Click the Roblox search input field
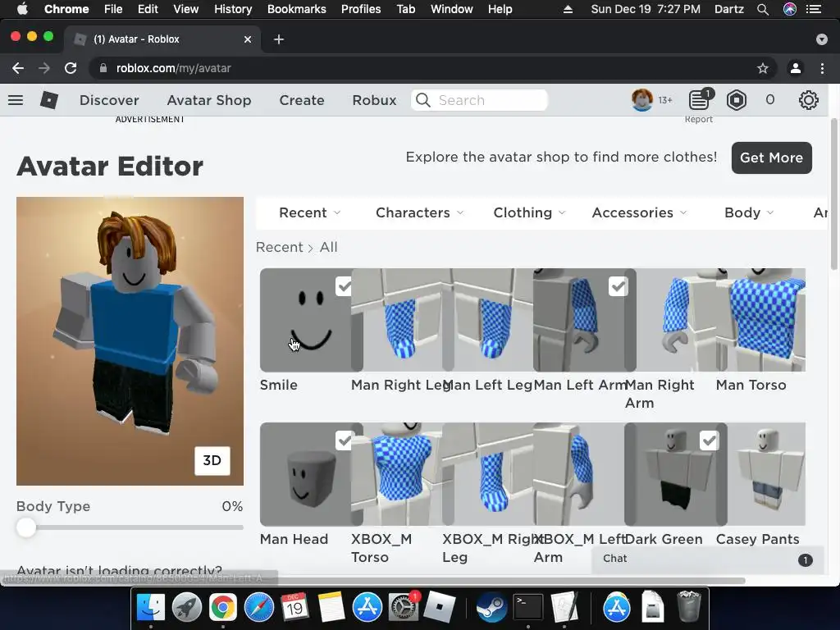The width and height of the screenshot is (840, 630). (x=479, y=100)
